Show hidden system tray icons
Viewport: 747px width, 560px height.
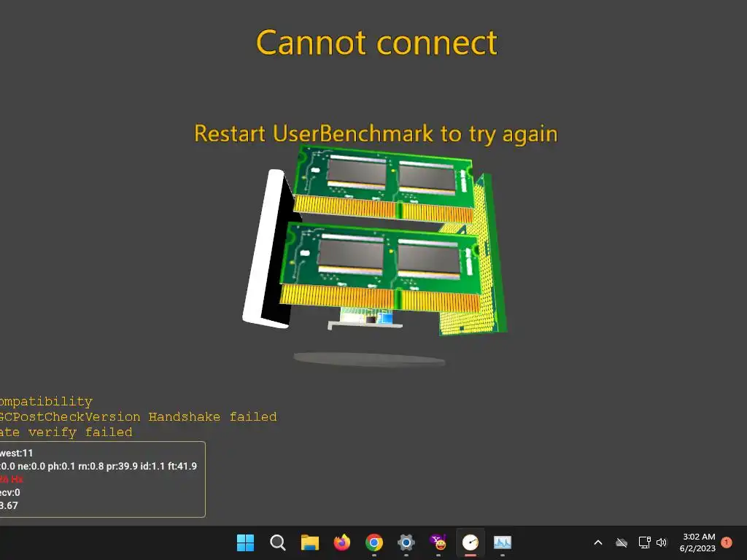pos(598,542)
